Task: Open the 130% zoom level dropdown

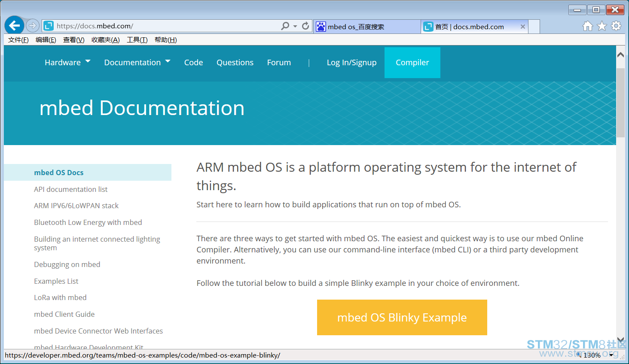Action: (611, 355)
